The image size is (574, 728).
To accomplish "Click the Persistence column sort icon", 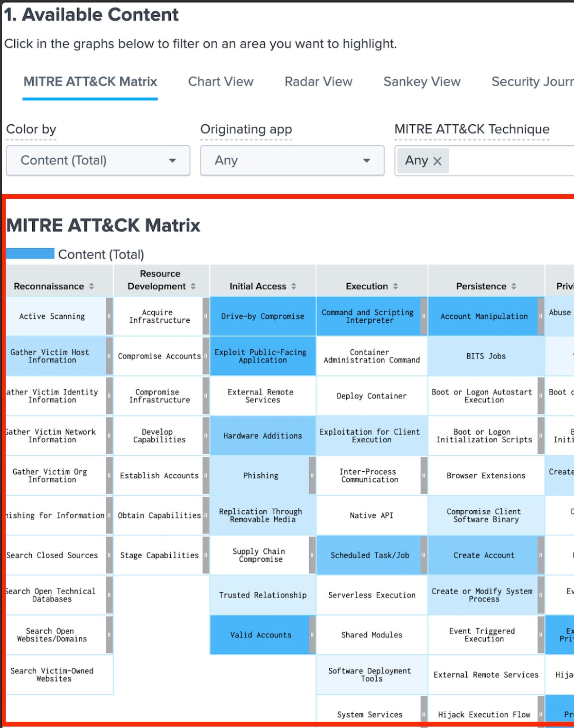I will click(514, 286).
